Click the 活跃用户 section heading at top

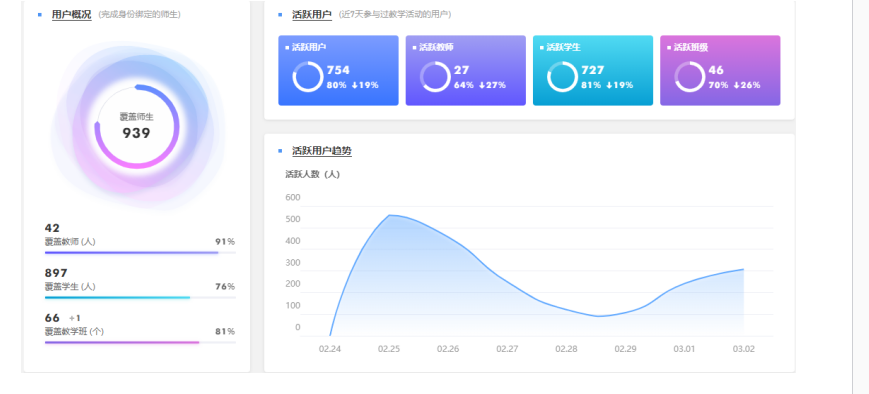[x=312, y=15]
